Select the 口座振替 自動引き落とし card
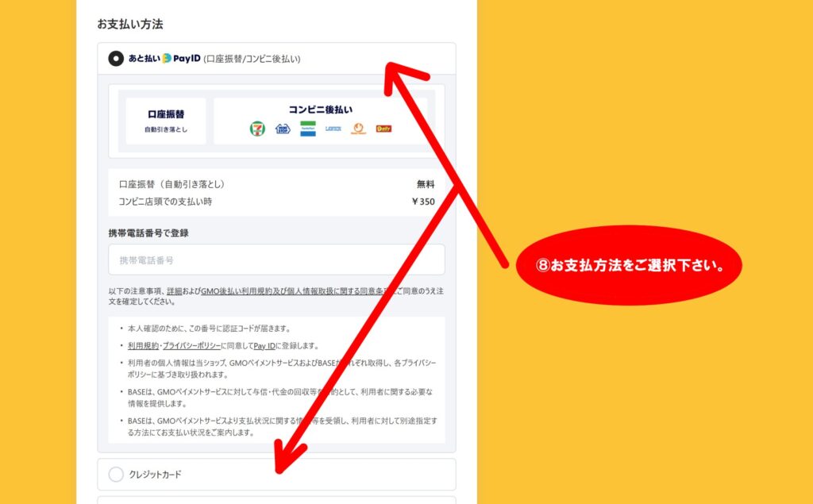Image resolution: width=813 pixels, height=504 pixels. (x=166, y=121)
